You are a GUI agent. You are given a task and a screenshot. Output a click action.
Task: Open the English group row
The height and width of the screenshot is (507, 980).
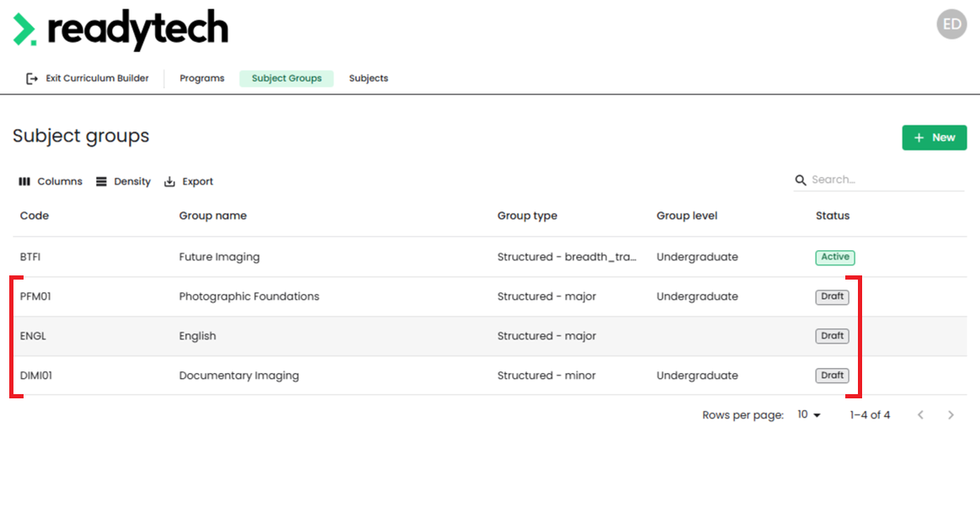(x=489, y=336)
